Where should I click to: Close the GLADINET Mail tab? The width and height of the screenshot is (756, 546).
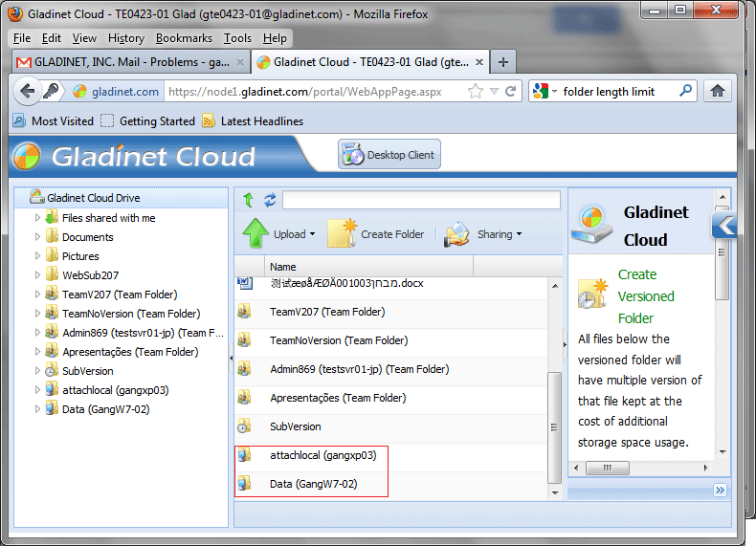(239, 62)
